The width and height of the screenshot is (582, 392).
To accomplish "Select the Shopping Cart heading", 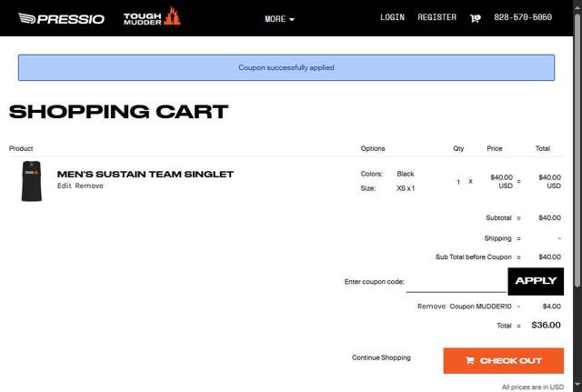I will click(119, 111).
